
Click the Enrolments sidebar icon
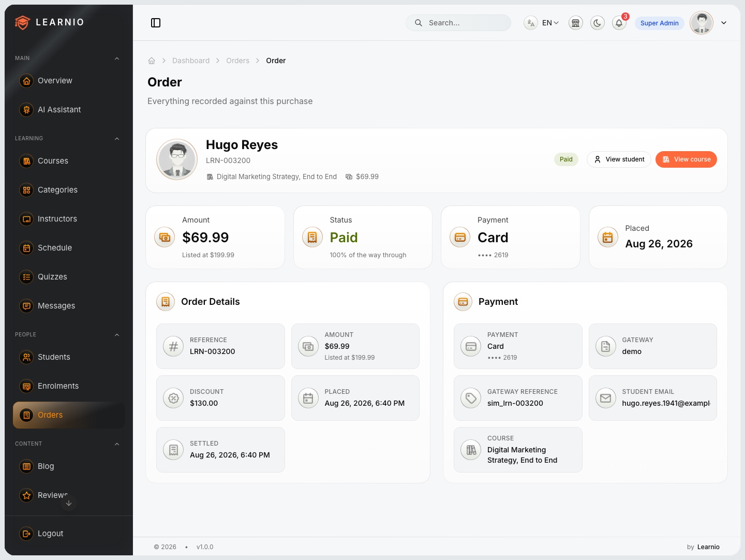tap(26, 386)
